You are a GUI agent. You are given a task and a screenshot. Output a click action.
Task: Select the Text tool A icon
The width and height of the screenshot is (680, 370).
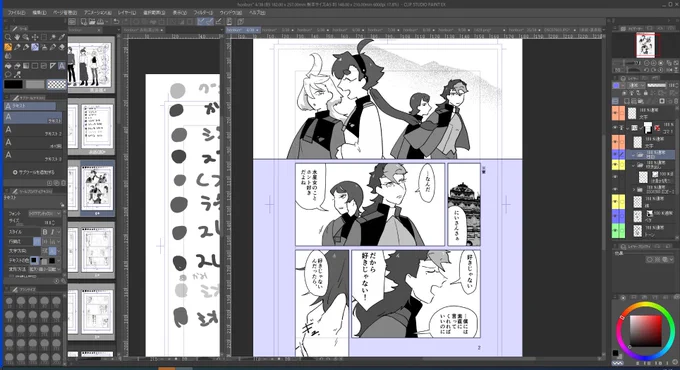coord(62,66)
